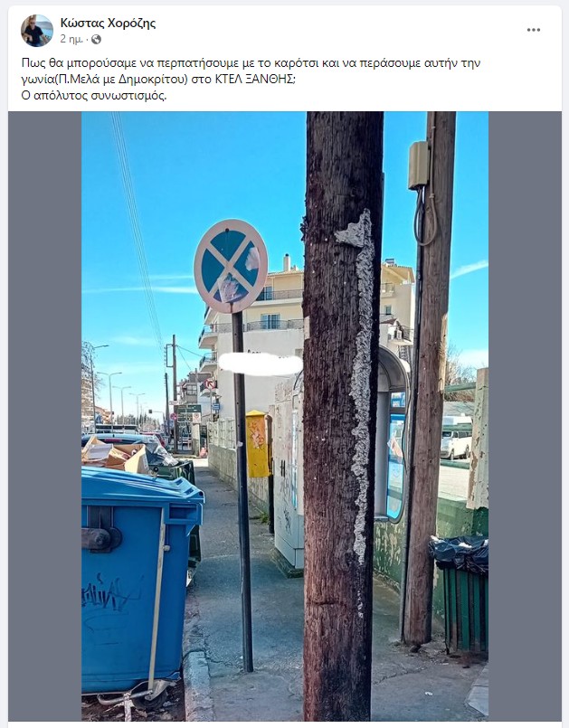This screenshot has height=728, width=569.
Task: Open the Κώστας Χορόζης profile name link
Action: point(108,24)
